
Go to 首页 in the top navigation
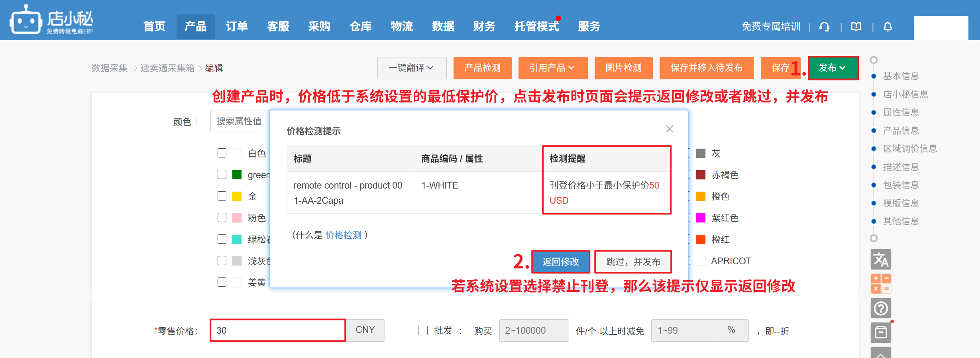154,27
